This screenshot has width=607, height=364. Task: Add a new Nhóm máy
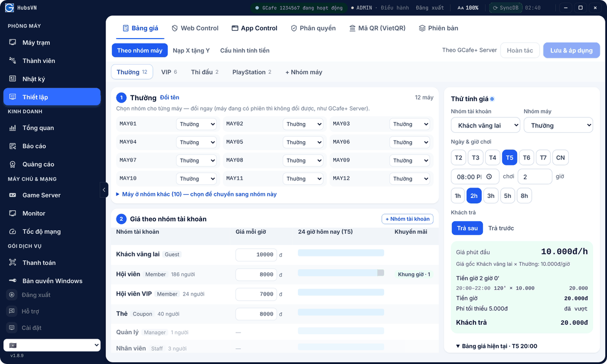coord(304,72)
